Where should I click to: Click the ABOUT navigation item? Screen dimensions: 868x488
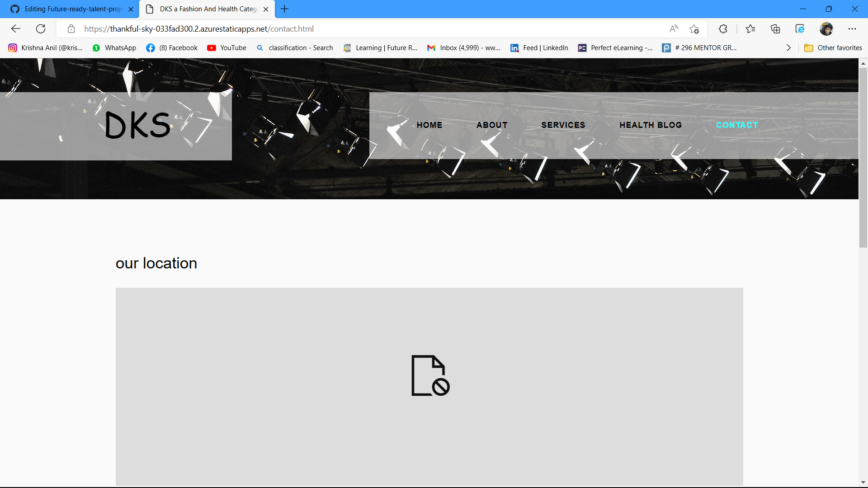coord(492,125)
